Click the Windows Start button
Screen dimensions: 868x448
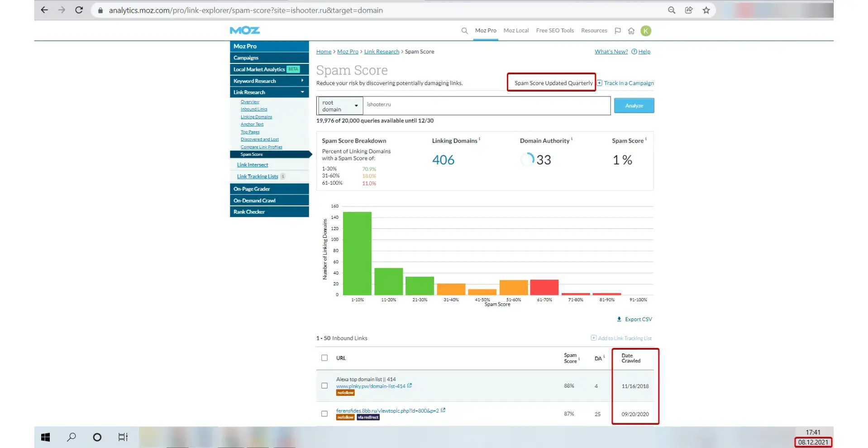point(46,437)
